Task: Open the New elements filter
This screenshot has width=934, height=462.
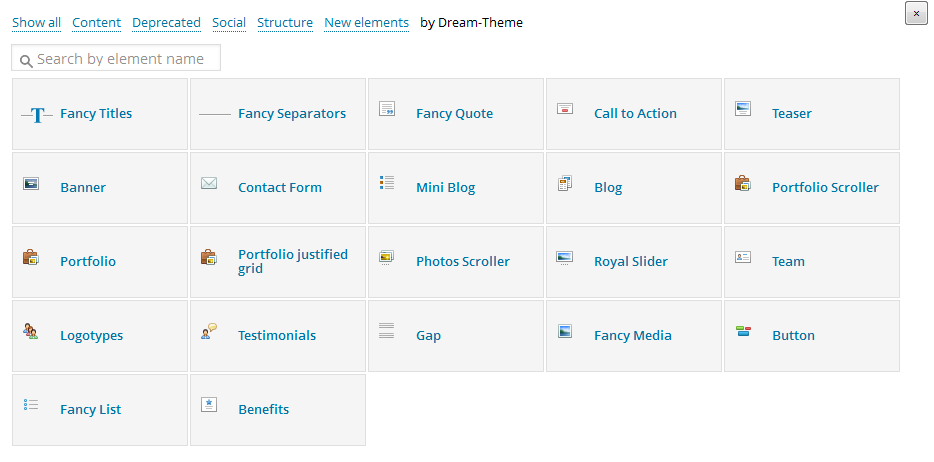Action: (x=366, y=22)
